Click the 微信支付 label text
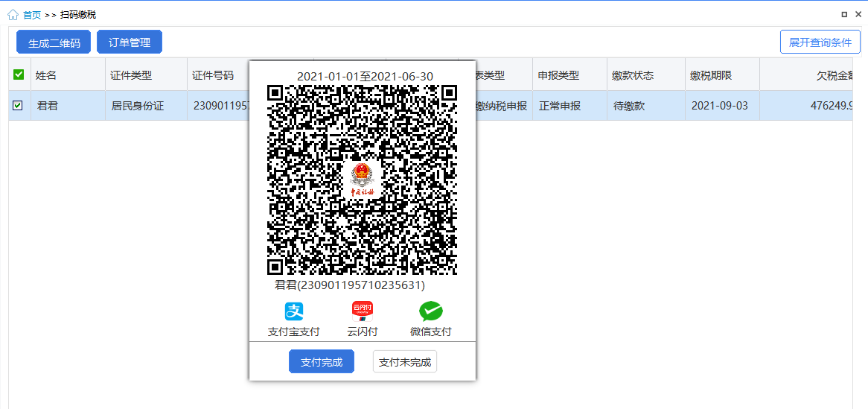 [431, 332]
